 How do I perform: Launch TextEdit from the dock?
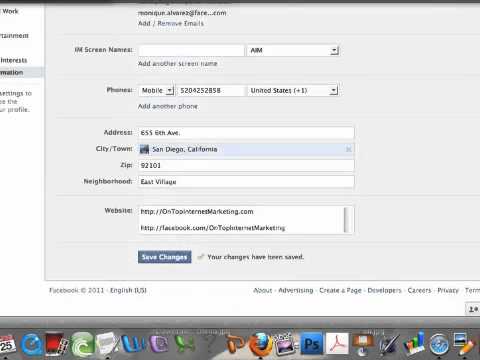click(107, 343)
